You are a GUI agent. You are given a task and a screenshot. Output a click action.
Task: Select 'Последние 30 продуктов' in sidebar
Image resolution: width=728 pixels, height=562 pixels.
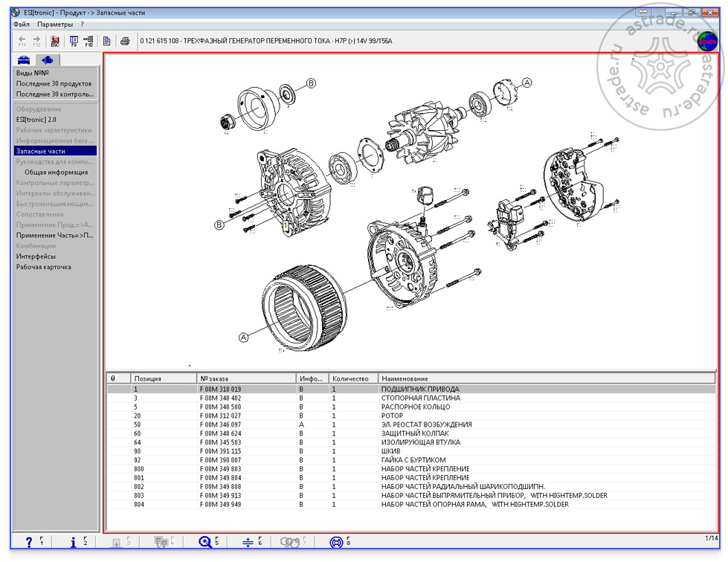(54, 84)
